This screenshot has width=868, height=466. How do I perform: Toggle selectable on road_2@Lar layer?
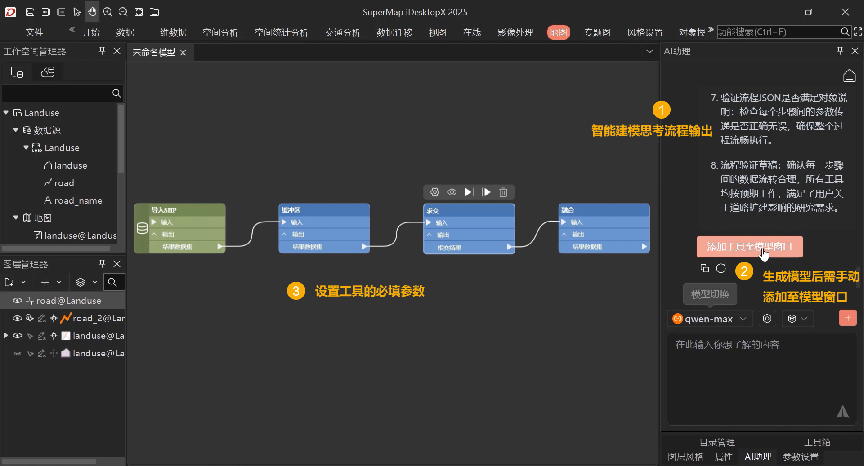tap(30, 318)
